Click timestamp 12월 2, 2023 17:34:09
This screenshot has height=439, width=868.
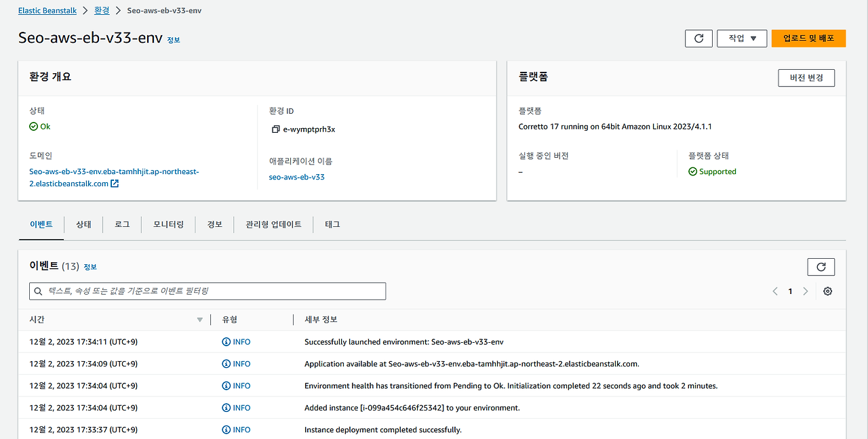point(83,364)
